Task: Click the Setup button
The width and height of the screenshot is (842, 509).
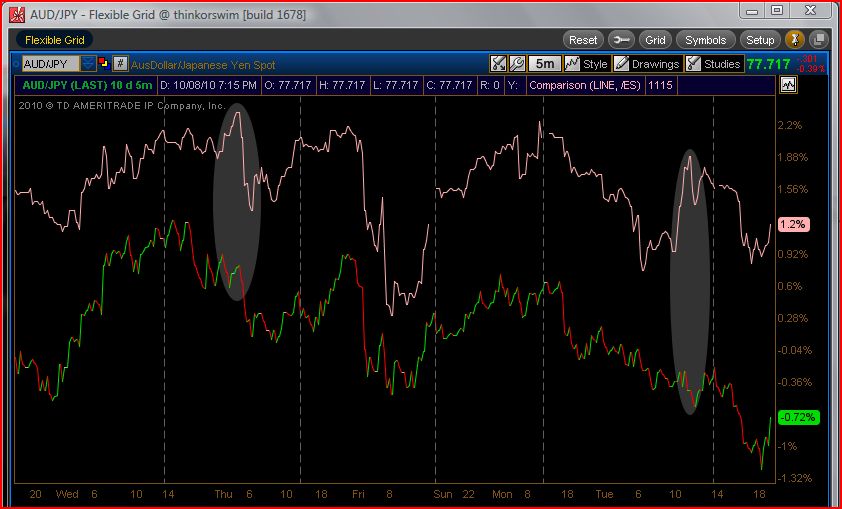Action: 759,40
